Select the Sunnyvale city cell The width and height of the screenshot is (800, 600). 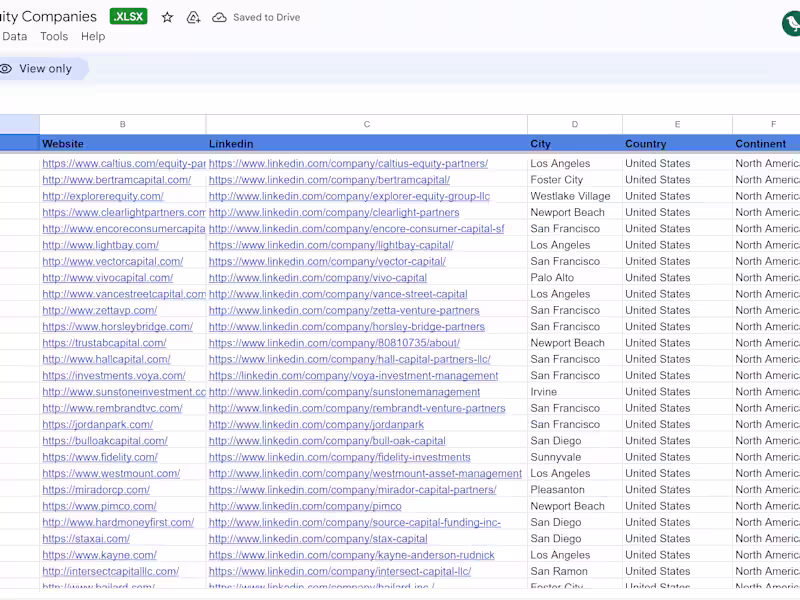574,457
